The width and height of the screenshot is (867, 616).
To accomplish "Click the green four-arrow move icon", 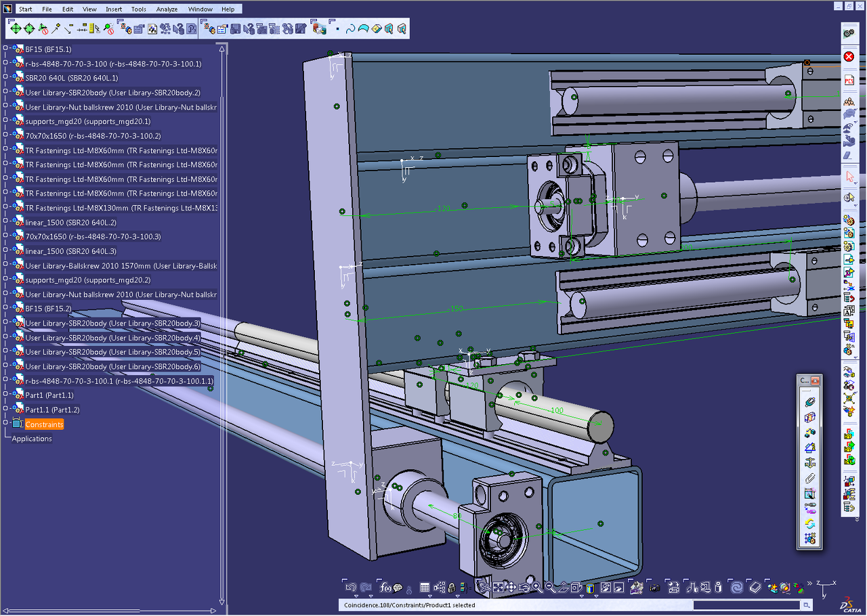I will pos(16,29).
